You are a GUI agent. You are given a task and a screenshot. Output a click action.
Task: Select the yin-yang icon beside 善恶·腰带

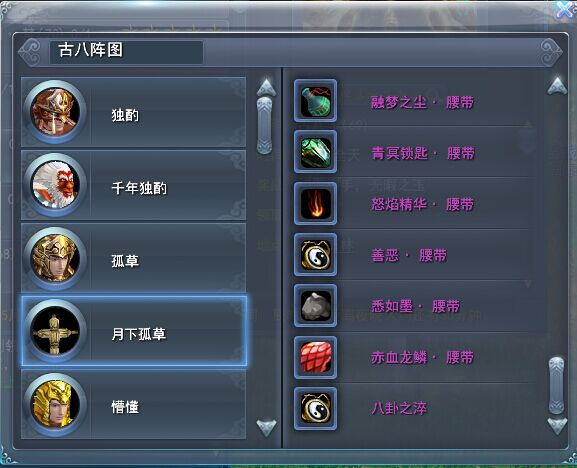pyautogui.click(x=315, y=255)
